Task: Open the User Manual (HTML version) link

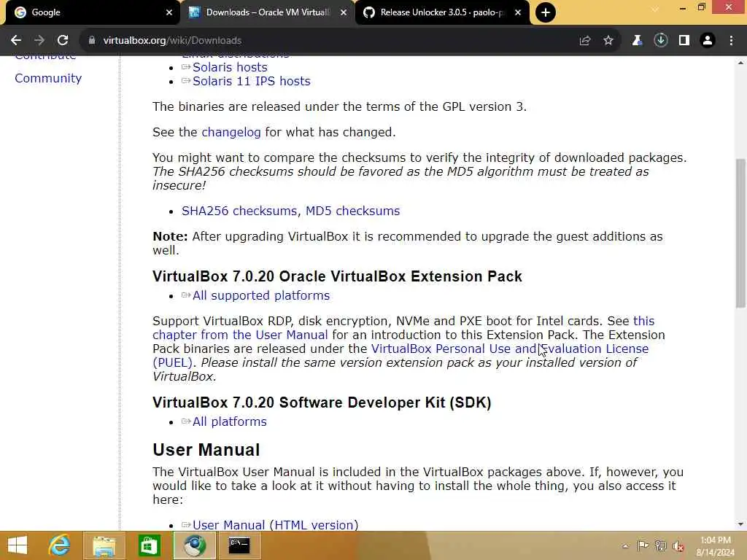Action: [x=275, y=525]
